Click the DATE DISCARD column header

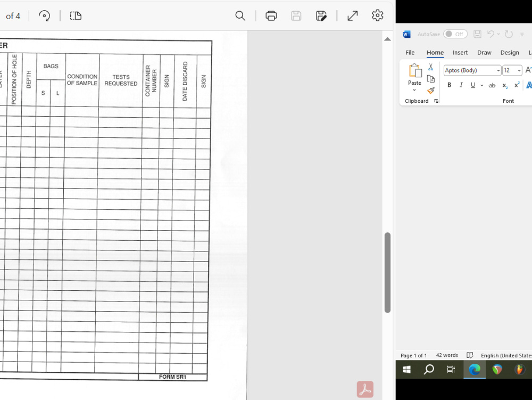[x=185, y=81]
